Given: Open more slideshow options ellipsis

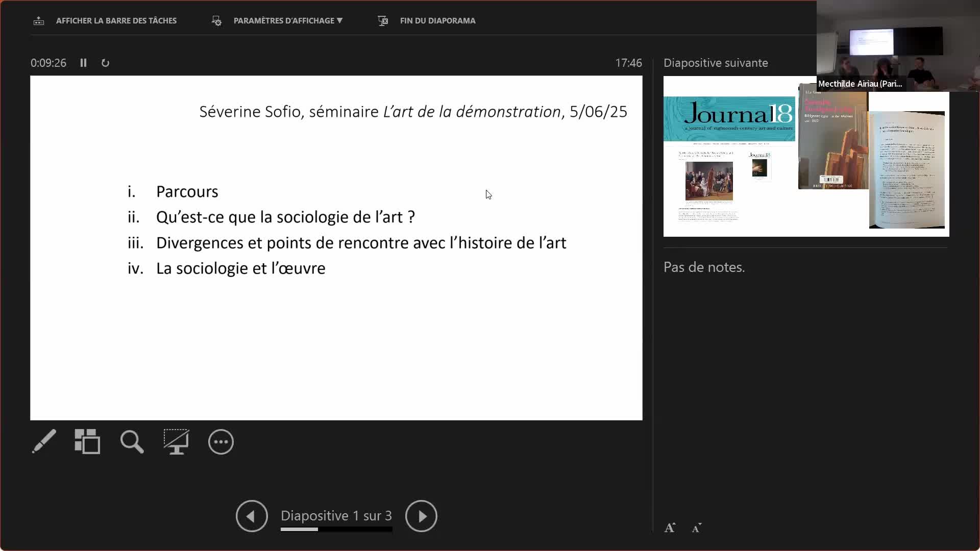Looking at the screenshot, I should 220,442.
